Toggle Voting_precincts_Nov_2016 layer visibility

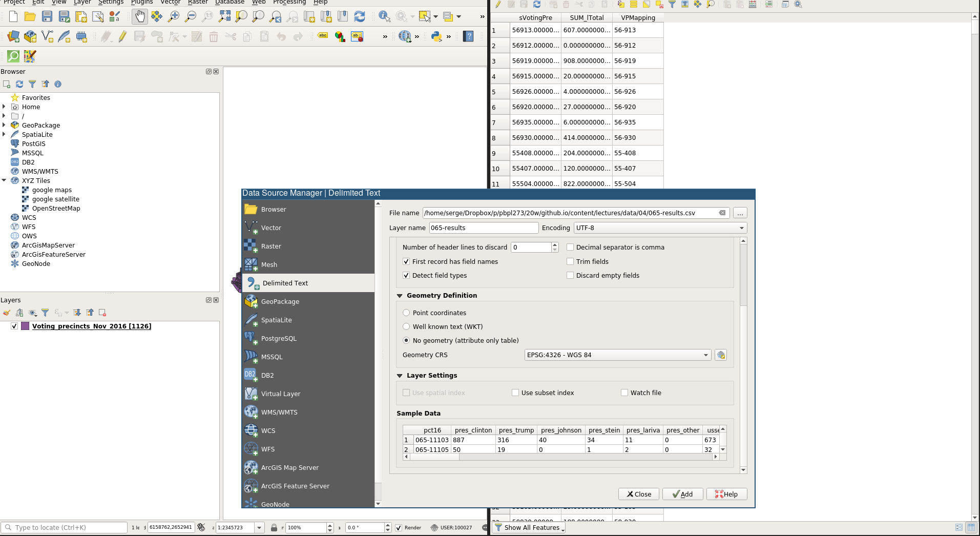(x=14, y=326)
